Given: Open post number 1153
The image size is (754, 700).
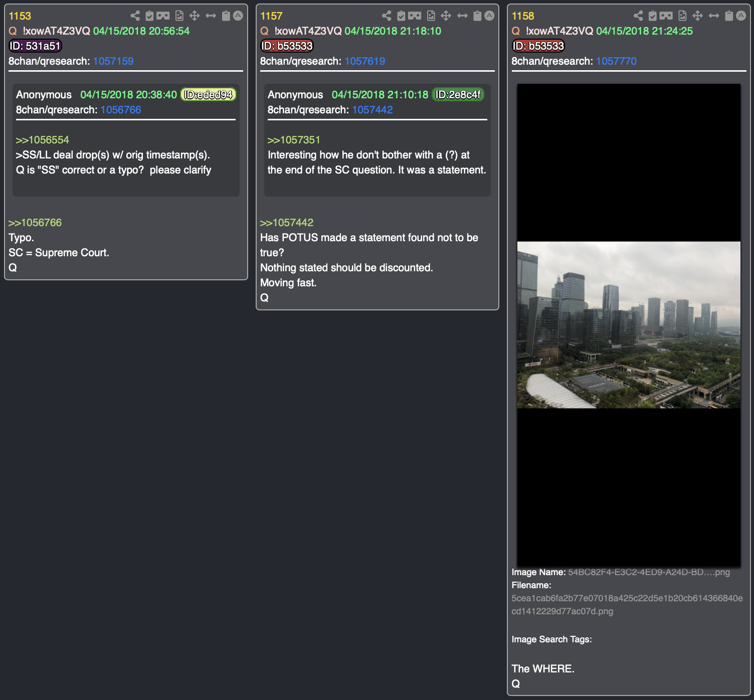Looking at the screenshot, I should point(20,16).
